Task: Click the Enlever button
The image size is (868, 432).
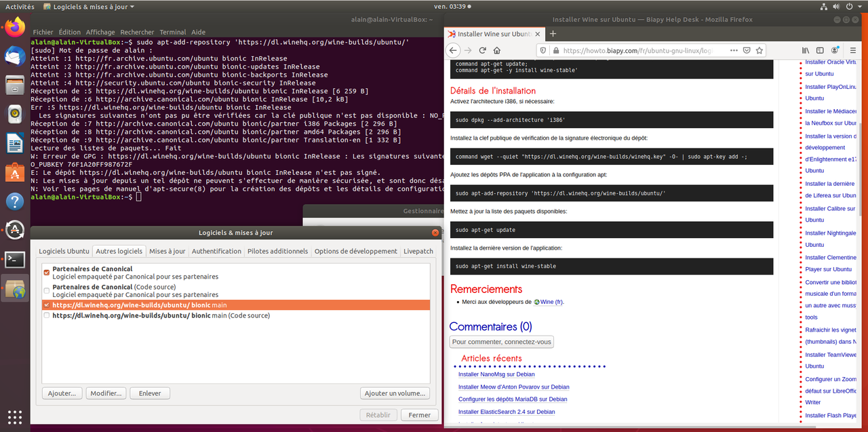Action: 150,393
